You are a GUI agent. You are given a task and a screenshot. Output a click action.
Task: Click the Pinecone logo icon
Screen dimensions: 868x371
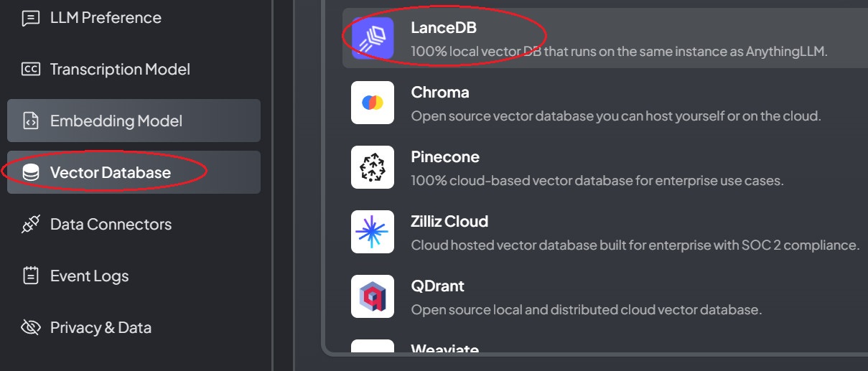coord(373,167)
